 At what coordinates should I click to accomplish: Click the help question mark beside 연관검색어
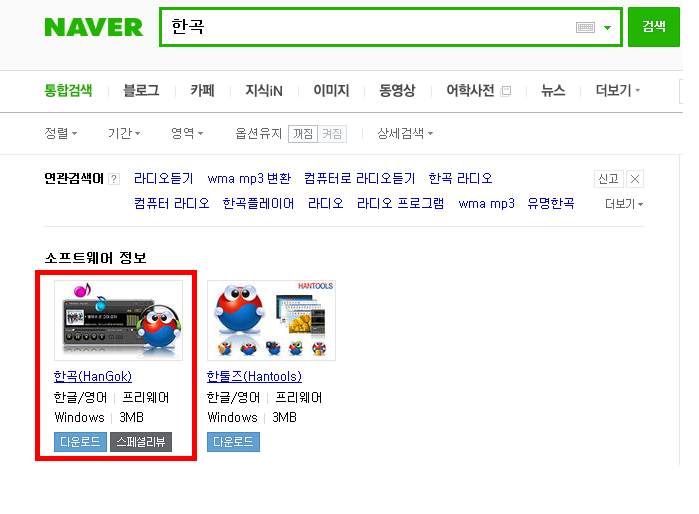(114, 179)
